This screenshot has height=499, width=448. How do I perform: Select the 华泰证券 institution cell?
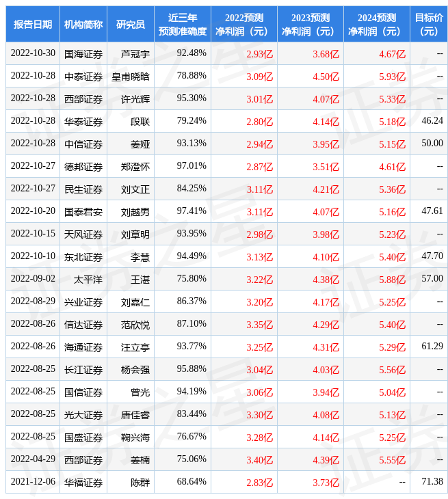pyautogui.click(x=83, y=122)
